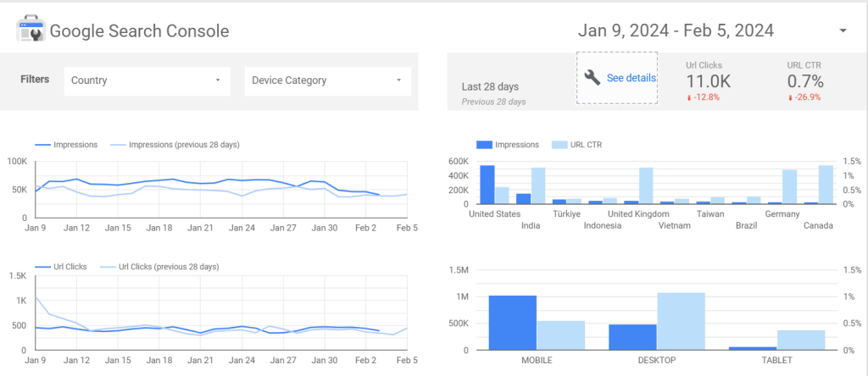Click the Impressions legend in the country chart

[508, 145]
